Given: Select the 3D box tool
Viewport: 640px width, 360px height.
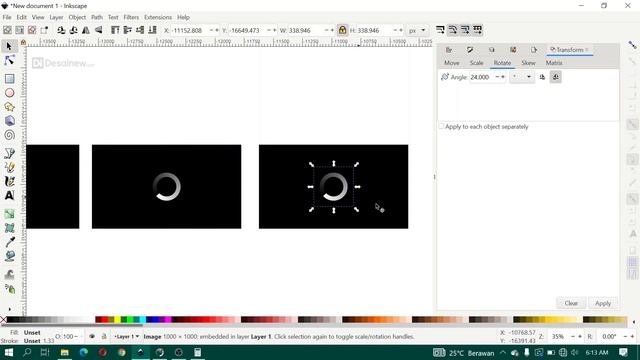Looking at the screenshot, I should coord(9,121).
